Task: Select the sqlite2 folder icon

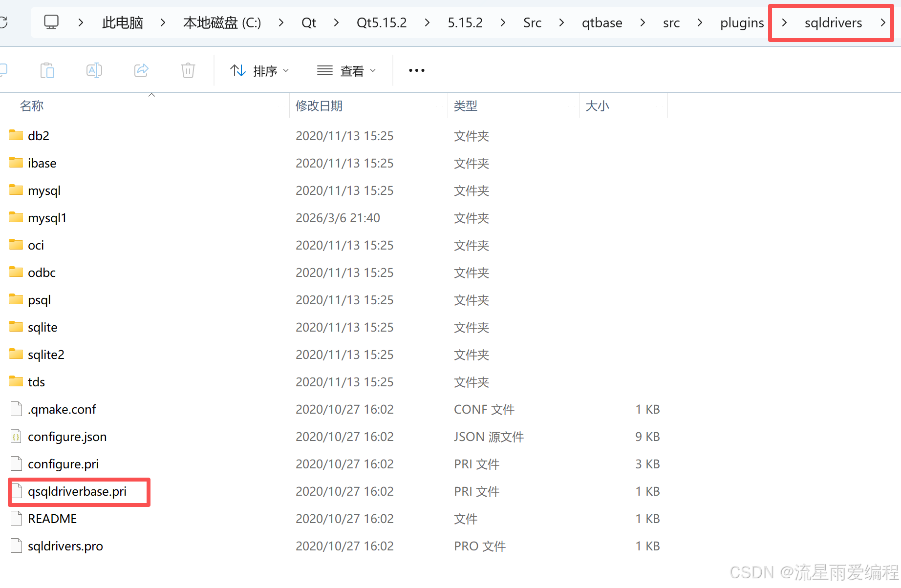Action: click(x=16, y=354)
